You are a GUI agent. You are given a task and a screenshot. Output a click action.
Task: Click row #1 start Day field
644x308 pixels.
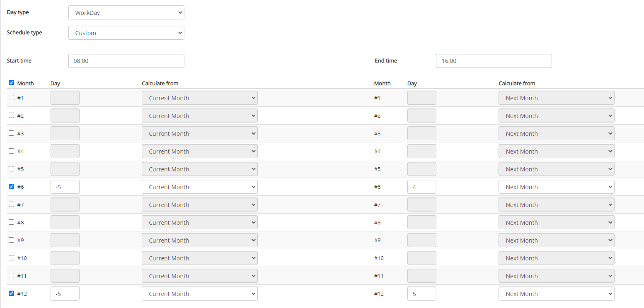click(x=65, y=98)
